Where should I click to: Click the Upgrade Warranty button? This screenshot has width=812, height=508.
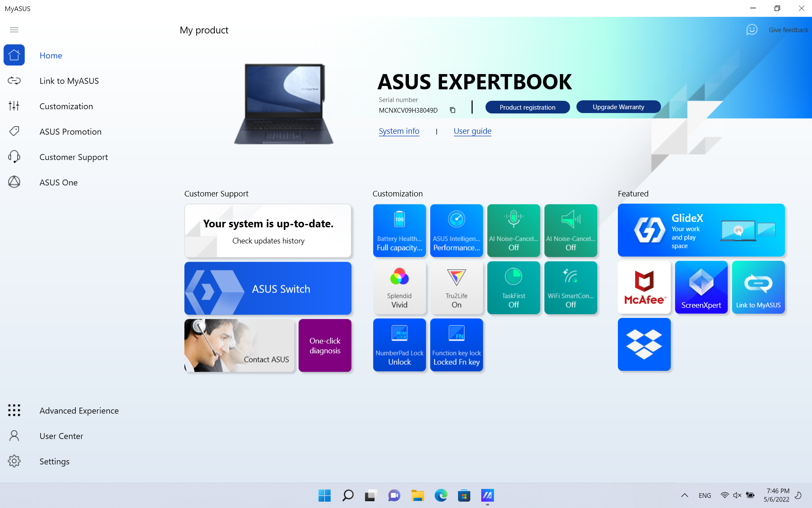pos(618,107)
